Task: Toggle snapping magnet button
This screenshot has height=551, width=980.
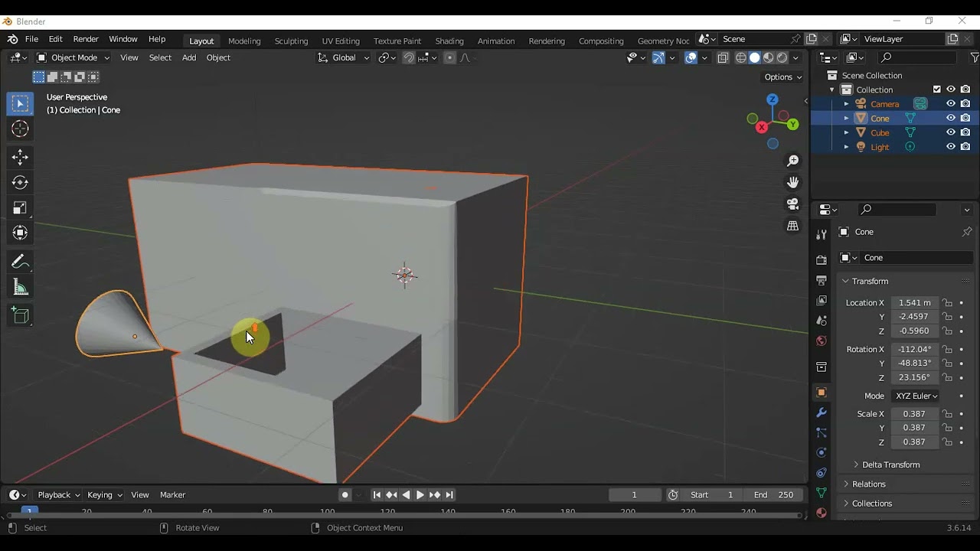Action: tap(409, 57)
